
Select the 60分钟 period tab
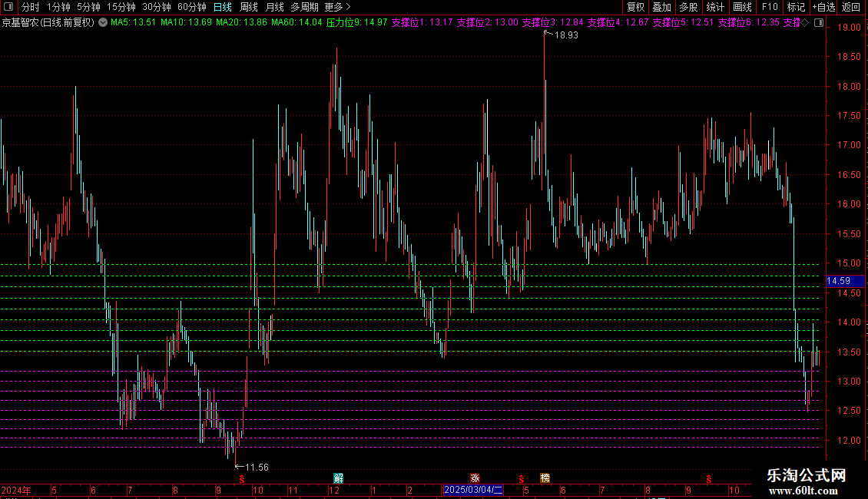[x=191, y=7]
